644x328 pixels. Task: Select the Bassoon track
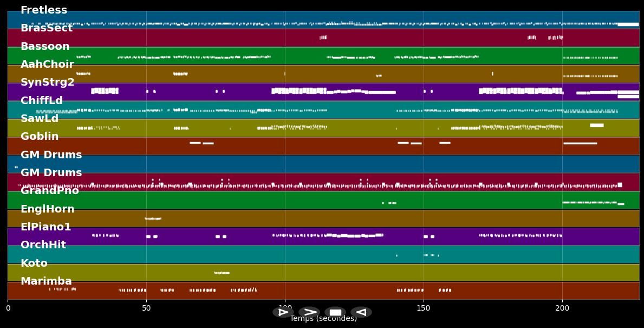(44, 46)
